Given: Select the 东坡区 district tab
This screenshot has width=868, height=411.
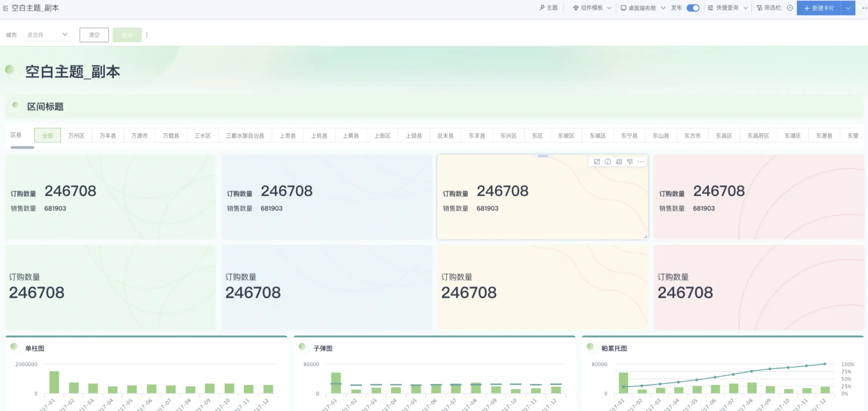Looking at the screenshot, I should [x=566, y=135].
